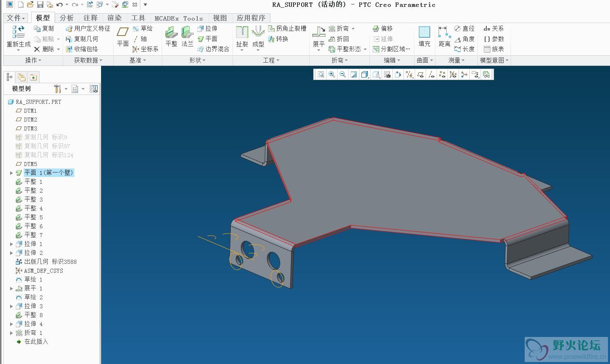Click Corner Relief (拐角止裂槽) tool
This screenshot has width=610, height=364.
pyautogui.click(x=287, y=28)
